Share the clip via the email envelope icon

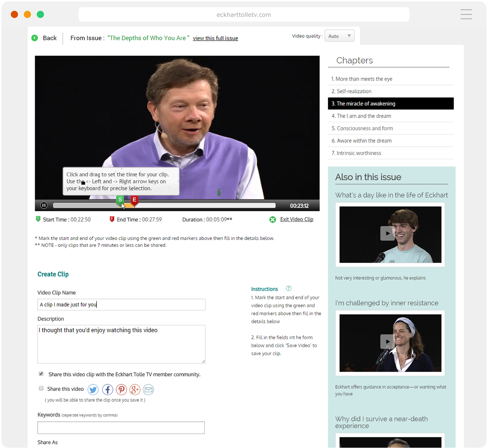pyautogui.click(x=149, y=390)
